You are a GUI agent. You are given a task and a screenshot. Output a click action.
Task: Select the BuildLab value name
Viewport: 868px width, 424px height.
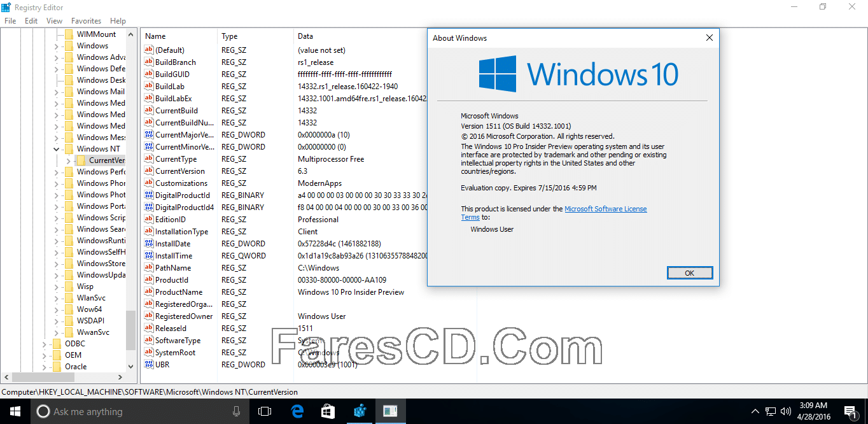(169, 87)
